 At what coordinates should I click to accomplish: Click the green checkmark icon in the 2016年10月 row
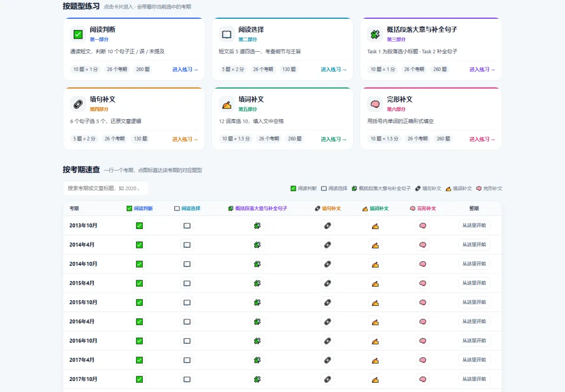point(140,341)
